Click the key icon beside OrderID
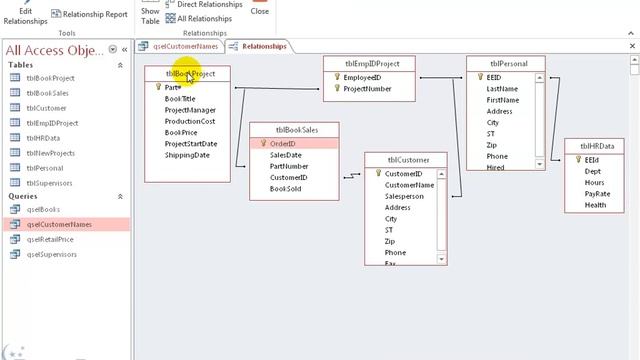The height and width of the screenshot is (360, 640). [x=263, y=143]
